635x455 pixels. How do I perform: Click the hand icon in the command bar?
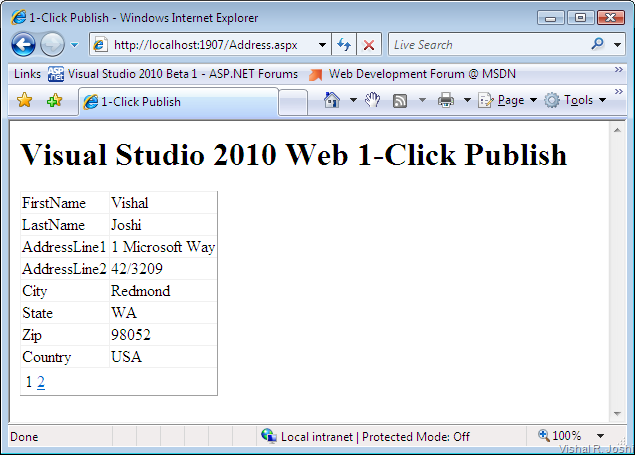tap(373, 100)
